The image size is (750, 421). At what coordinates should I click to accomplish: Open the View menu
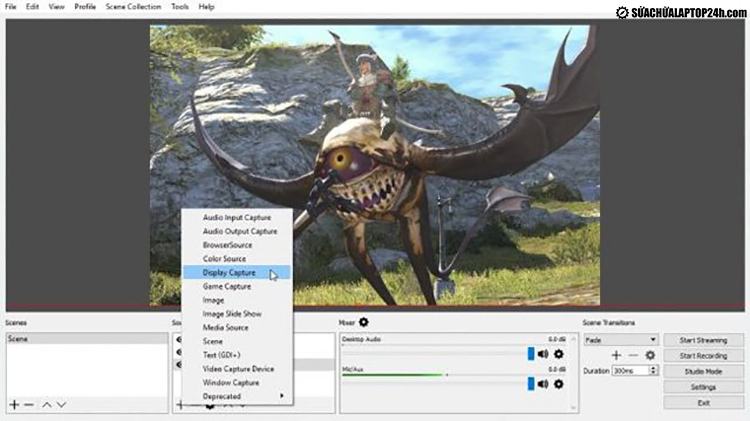[x=56, y=7]
